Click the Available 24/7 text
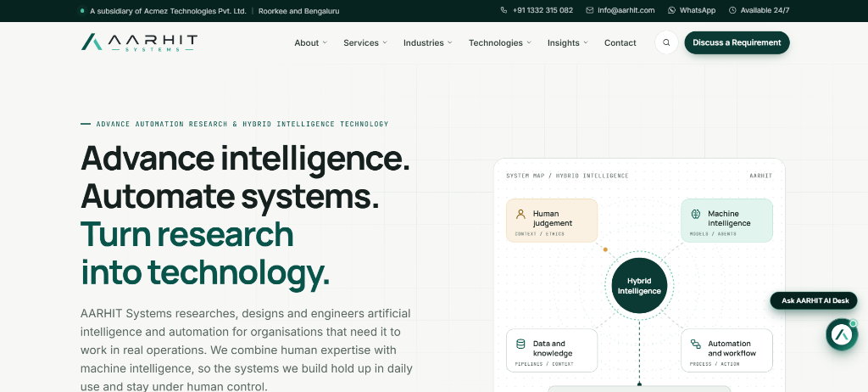The image size is (868, 392). 765,10
